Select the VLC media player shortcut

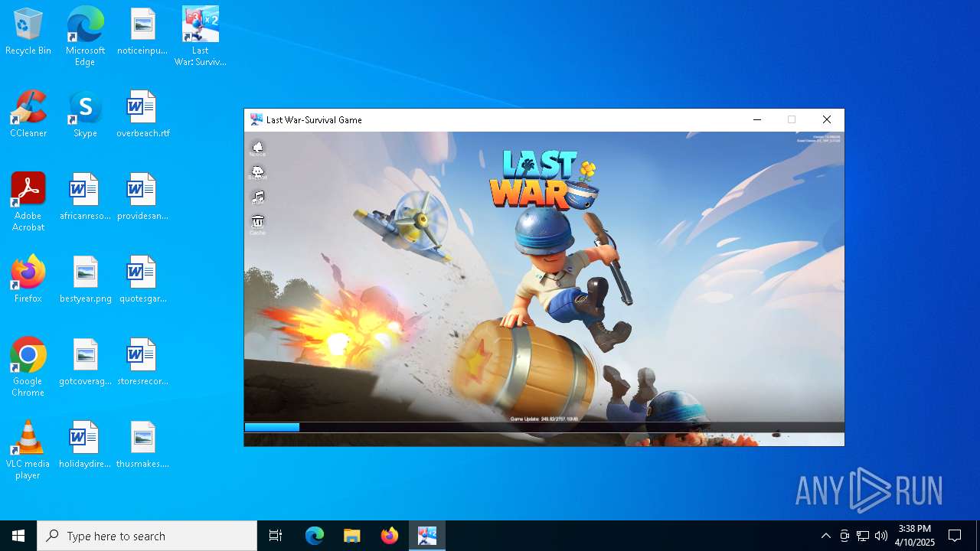28,450
